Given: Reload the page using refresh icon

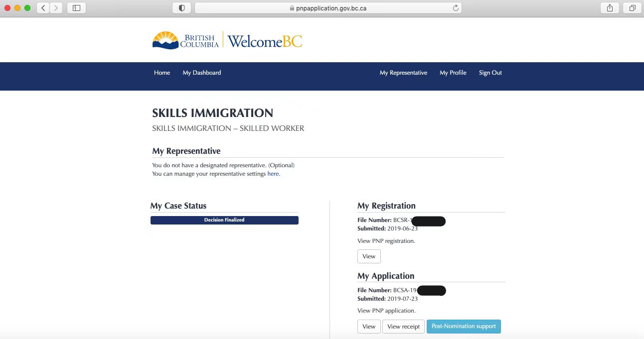Looking at the screenshot, I should (455, 8).
